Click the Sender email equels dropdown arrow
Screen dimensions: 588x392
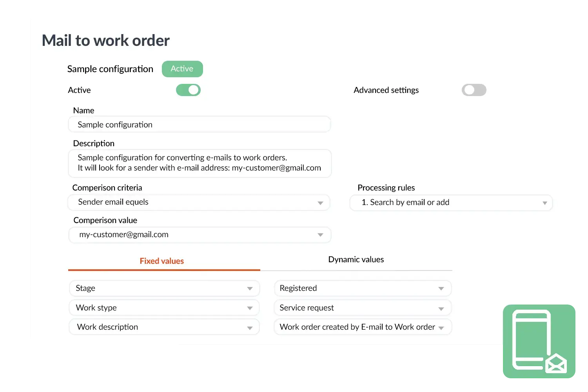click(x=320, y=203)
